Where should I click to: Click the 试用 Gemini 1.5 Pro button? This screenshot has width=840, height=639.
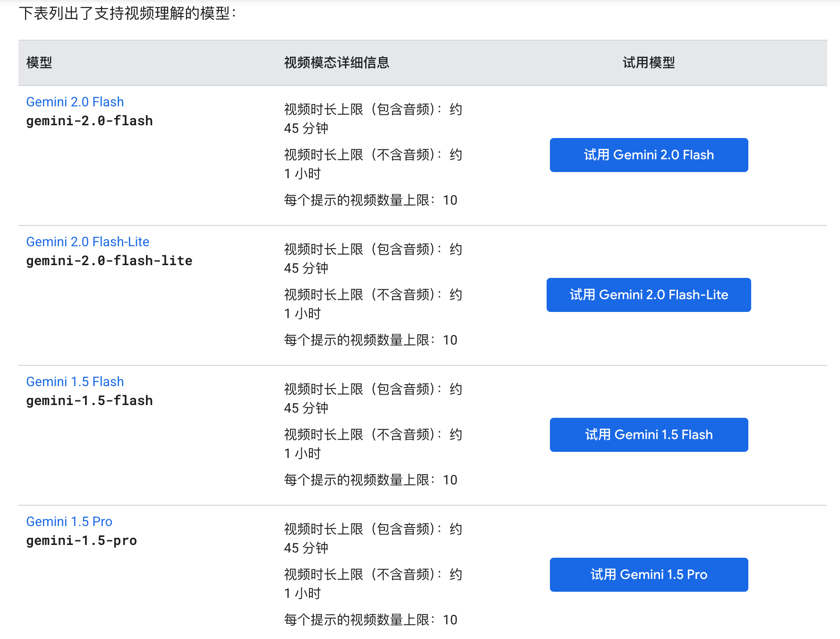click(649, 575)
